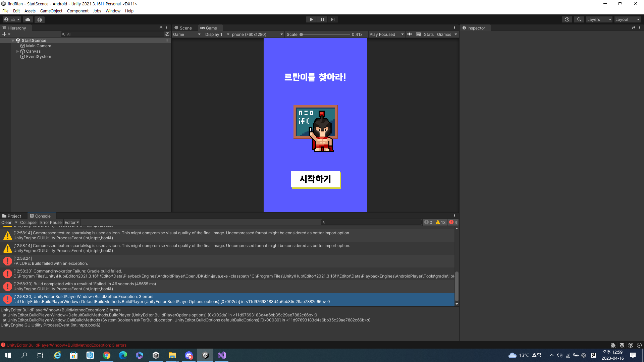
Task: Open the File menu
Action: point(5,11)
